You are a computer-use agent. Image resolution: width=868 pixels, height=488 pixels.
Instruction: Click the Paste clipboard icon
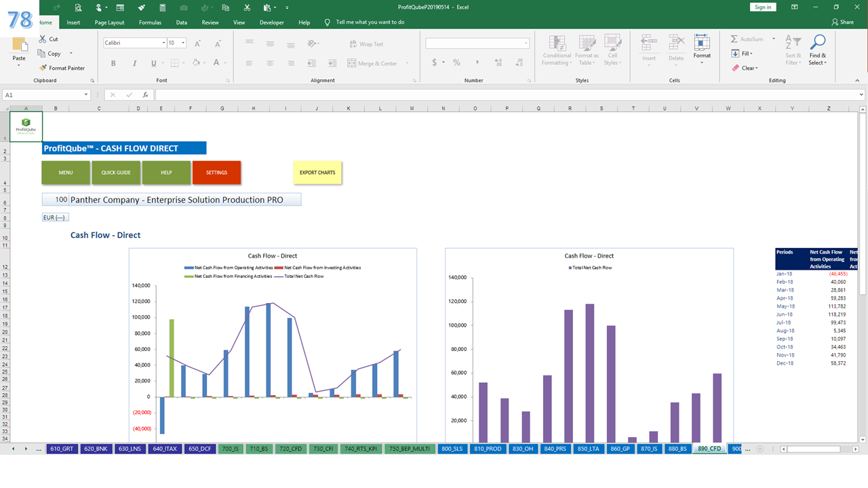pos(20,44)
